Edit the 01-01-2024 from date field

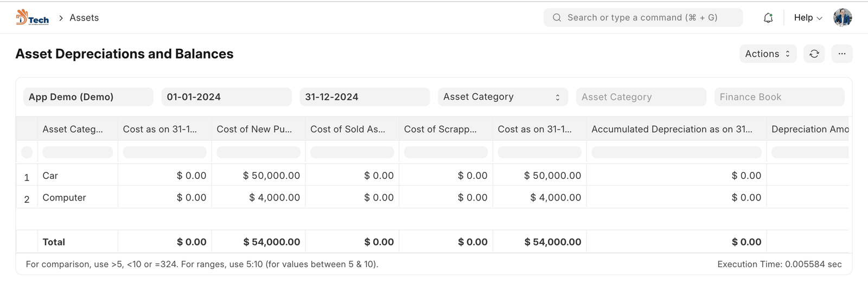[226, 97]
